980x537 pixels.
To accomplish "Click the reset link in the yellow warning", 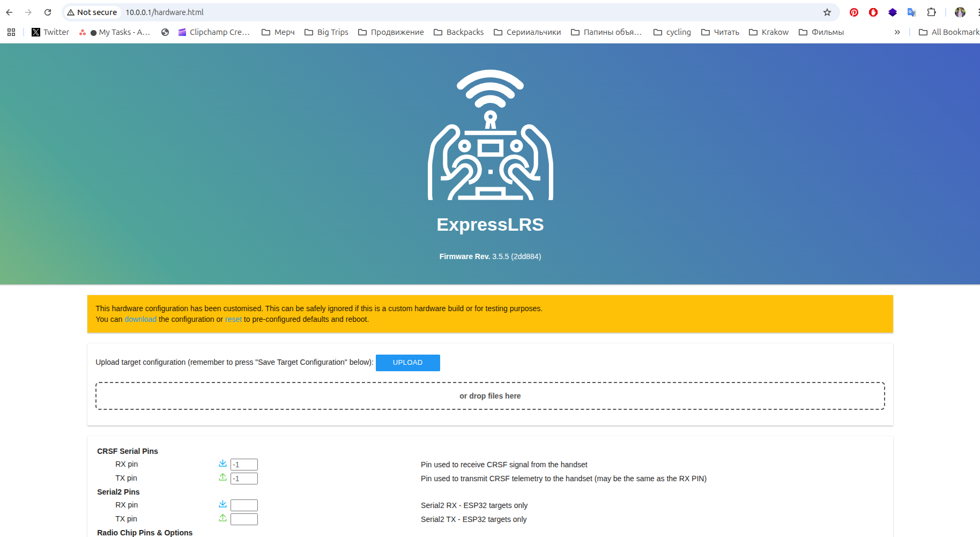I will click(233, 319).
